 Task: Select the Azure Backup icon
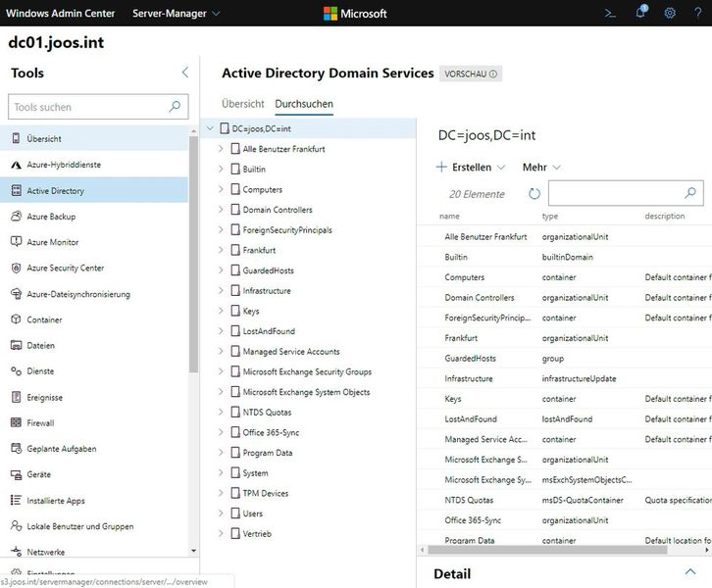click(x=16, y=217)
